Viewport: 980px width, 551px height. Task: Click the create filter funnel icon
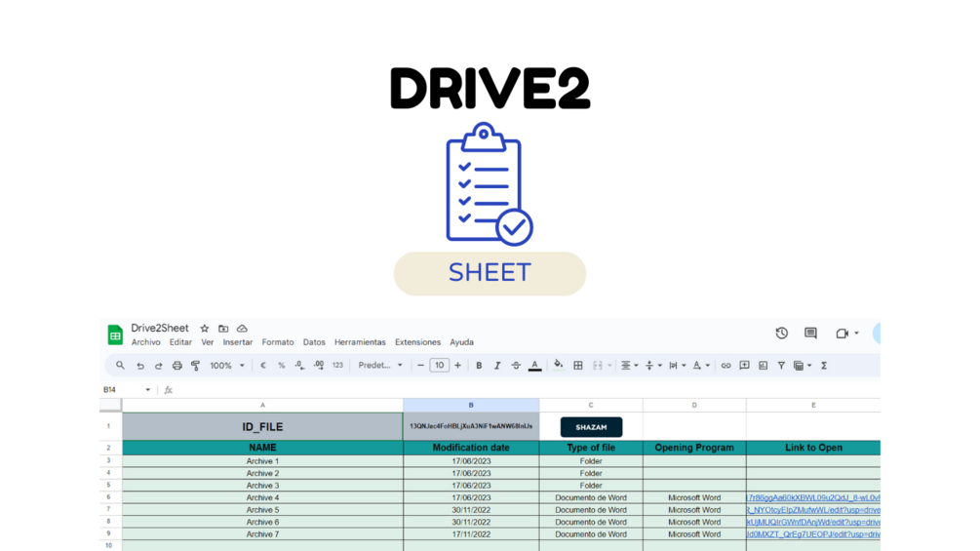tap(781, 366)
